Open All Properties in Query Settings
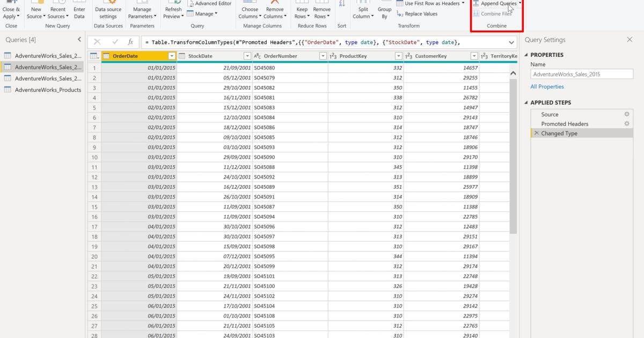 (x=547, y=86)
